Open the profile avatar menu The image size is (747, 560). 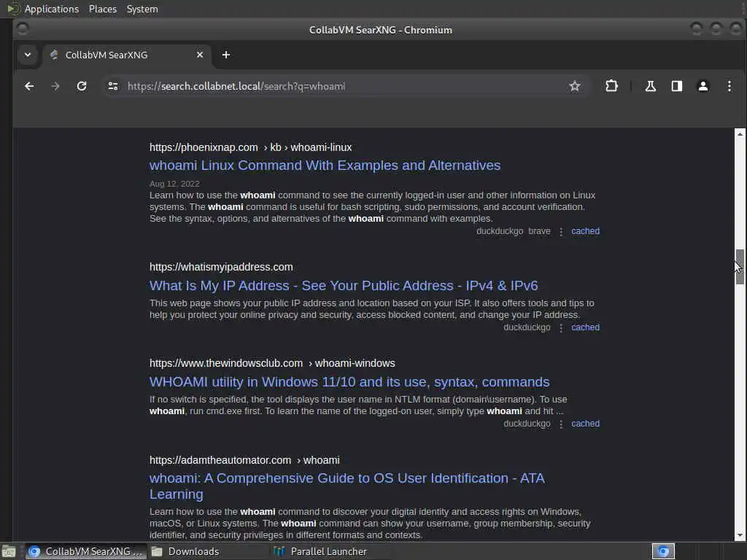click(703, 86)
